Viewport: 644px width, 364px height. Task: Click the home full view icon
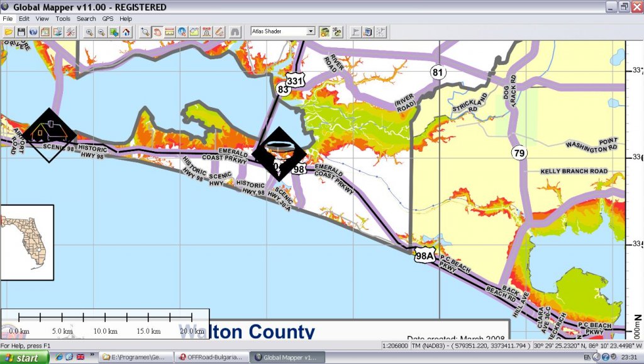click(126, 31)
